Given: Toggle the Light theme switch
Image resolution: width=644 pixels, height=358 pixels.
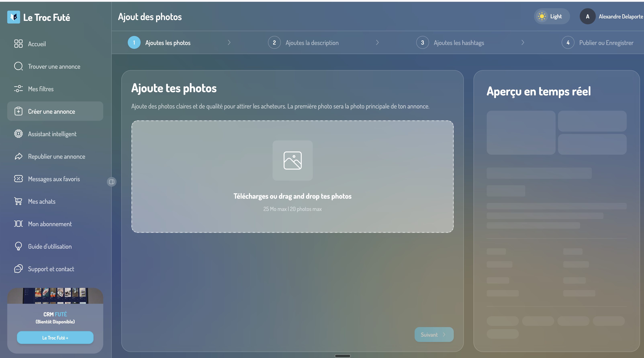Looking at the screenshot, I should [x=552, y=16].
